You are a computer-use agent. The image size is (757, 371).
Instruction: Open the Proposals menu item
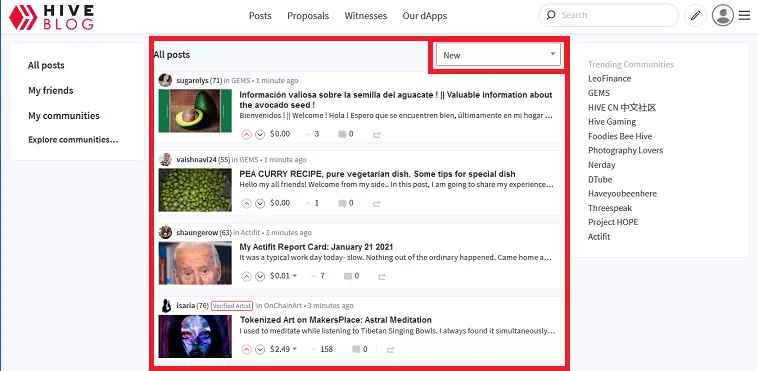point(308,16)
